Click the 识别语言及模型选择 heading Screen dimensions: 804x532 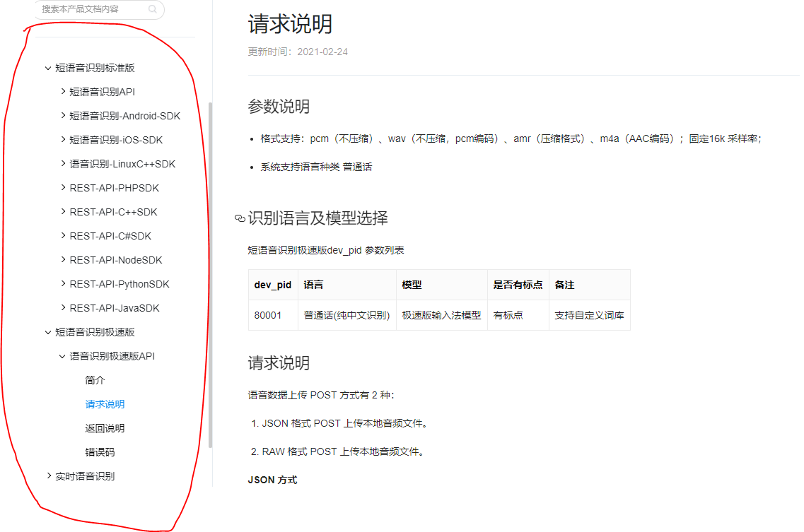pyautogui.click(x=318, y=218)
